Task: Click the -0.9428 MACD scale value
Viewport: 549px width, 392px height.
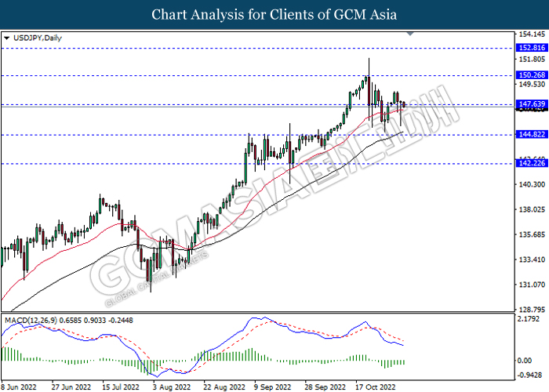Action: pyautogui.click(x=529, y=376)
